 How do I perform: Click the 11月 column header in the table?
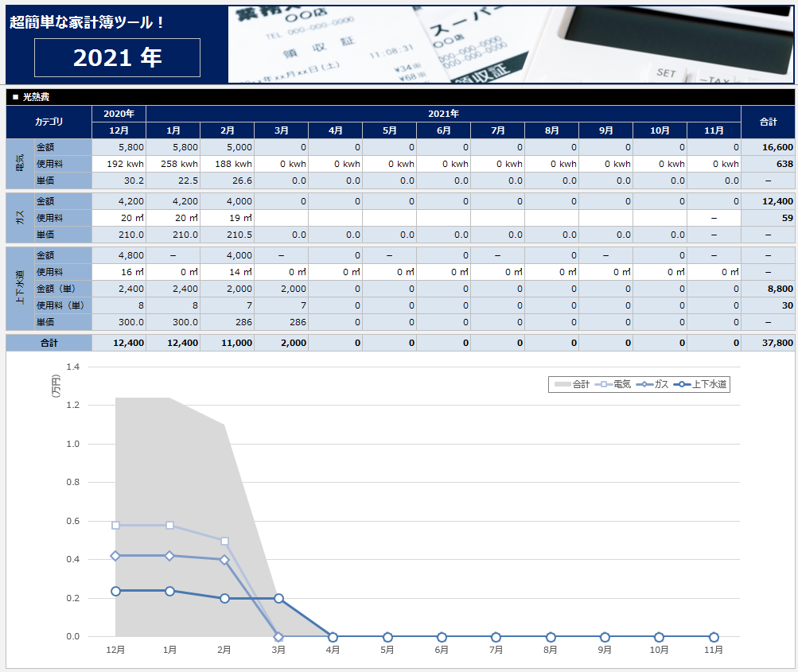click(714, 130)
